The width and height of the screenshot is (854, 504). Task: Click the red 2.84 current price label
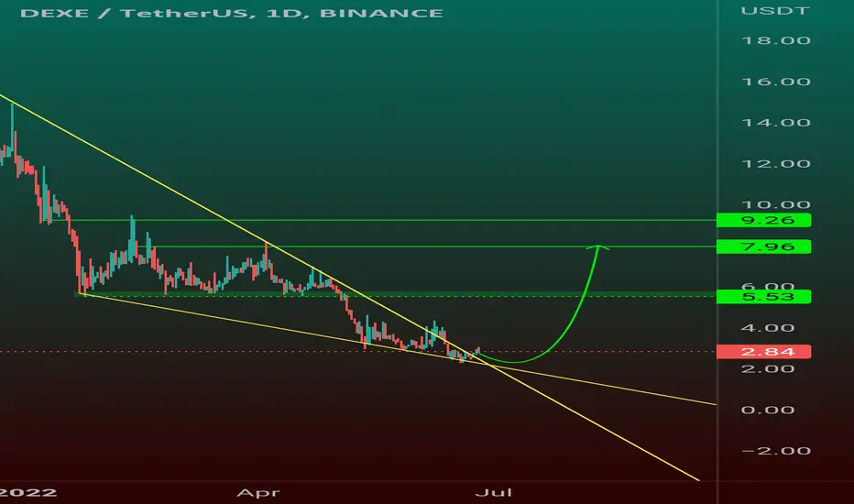pos(763,352)
